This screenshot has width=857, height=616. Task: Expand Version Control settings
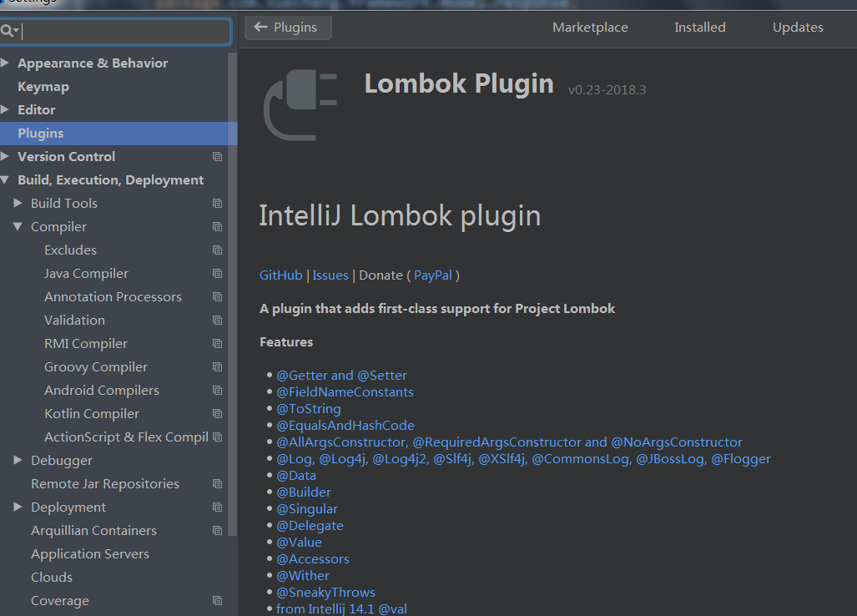point(5,156)
